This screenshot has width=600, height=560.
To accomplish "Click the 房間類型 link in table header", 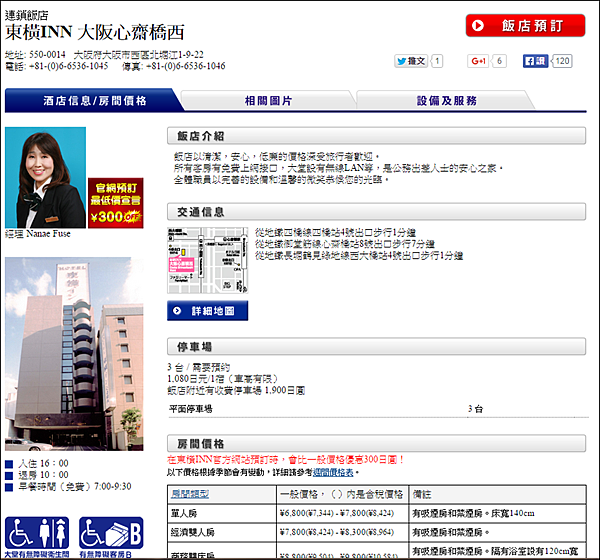I will coord(190,494).
